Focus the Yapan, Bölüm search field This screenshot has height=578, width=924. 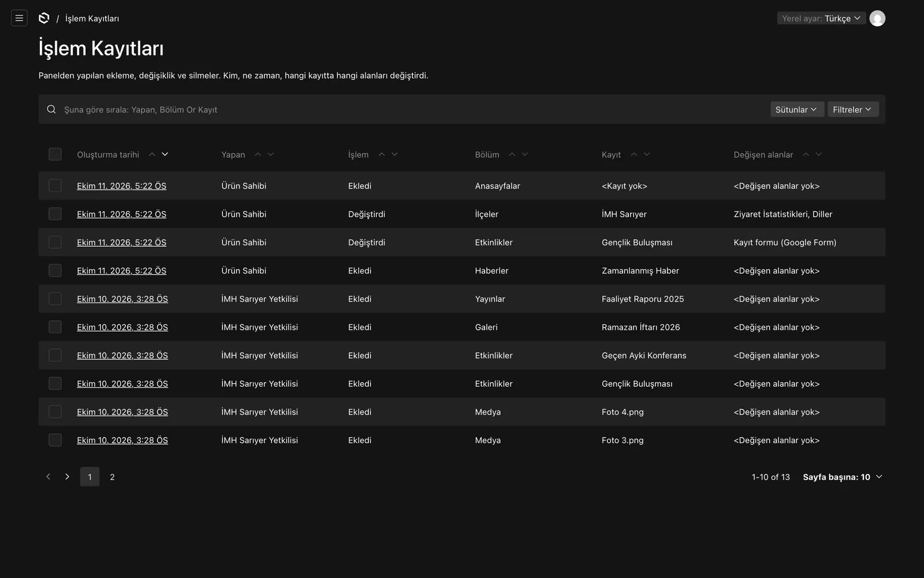click(404, 109)
